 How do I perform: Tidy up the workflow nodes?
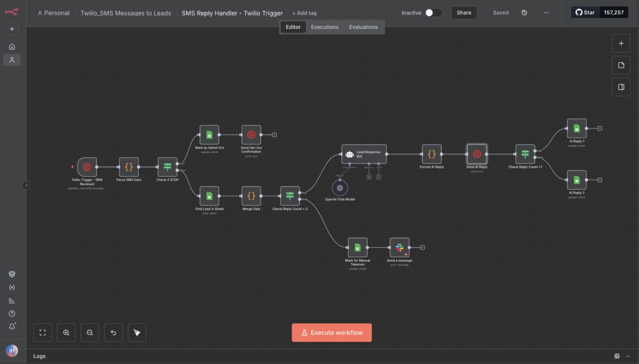coord(137,333)
